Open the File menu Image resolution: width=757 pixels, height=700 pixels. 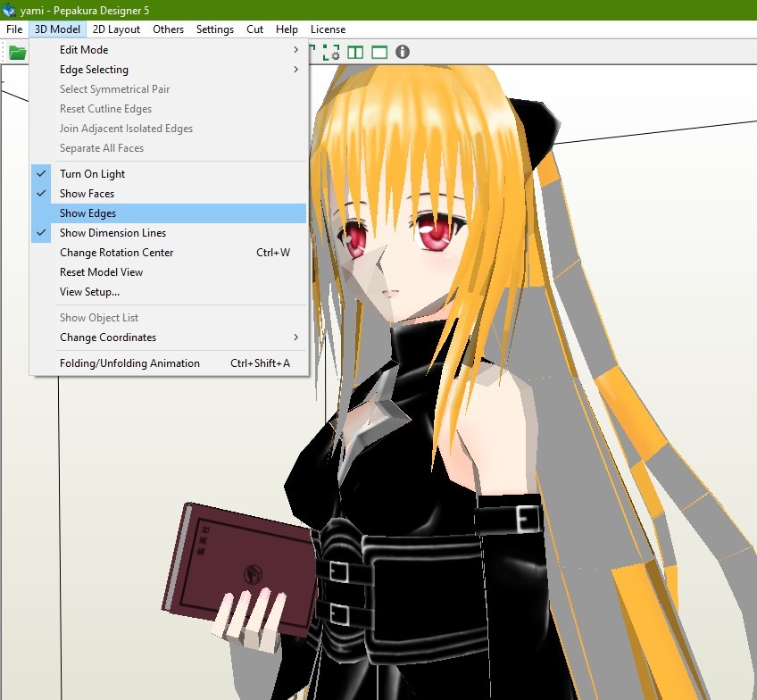point(14,29)
